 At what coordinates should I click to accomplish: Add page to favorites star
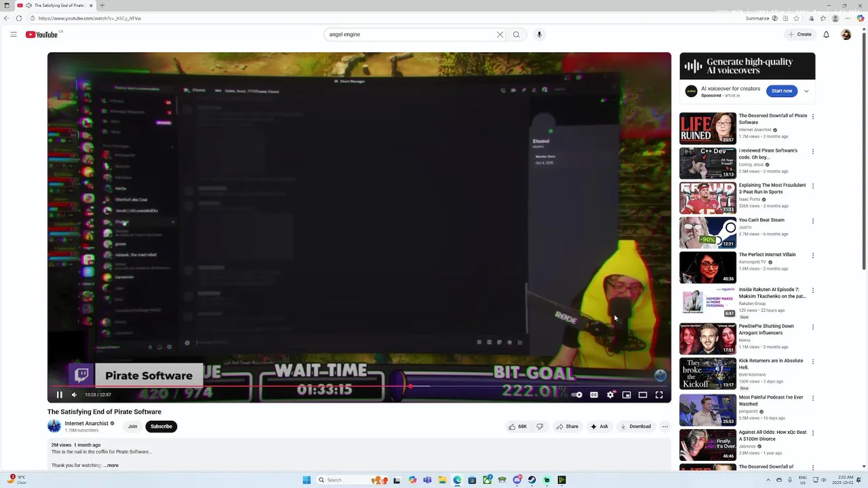pos(796,18)
